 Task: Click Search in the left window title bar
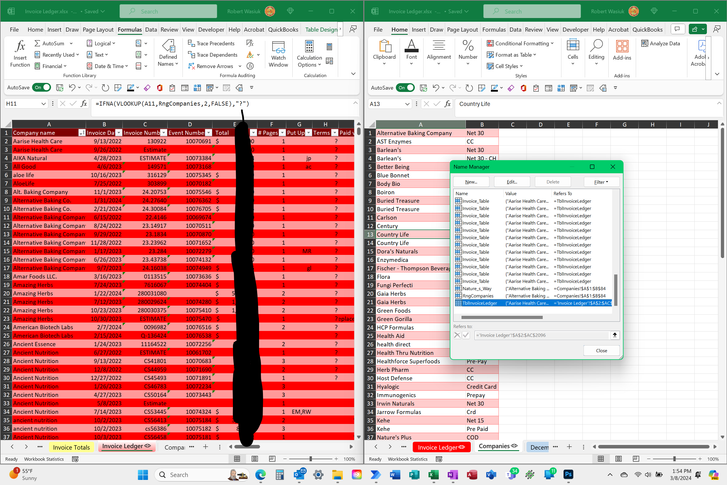[168, 11]
